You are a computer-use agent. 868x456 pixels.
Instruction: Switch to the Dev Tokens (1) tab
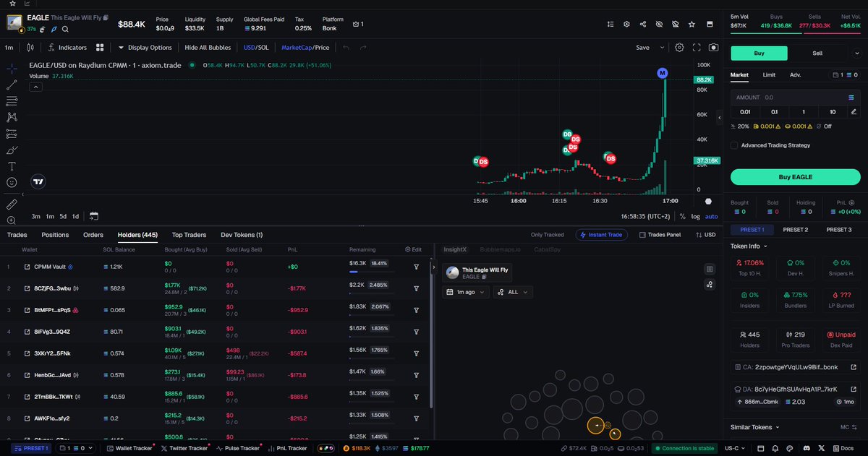tap(242, 235)
